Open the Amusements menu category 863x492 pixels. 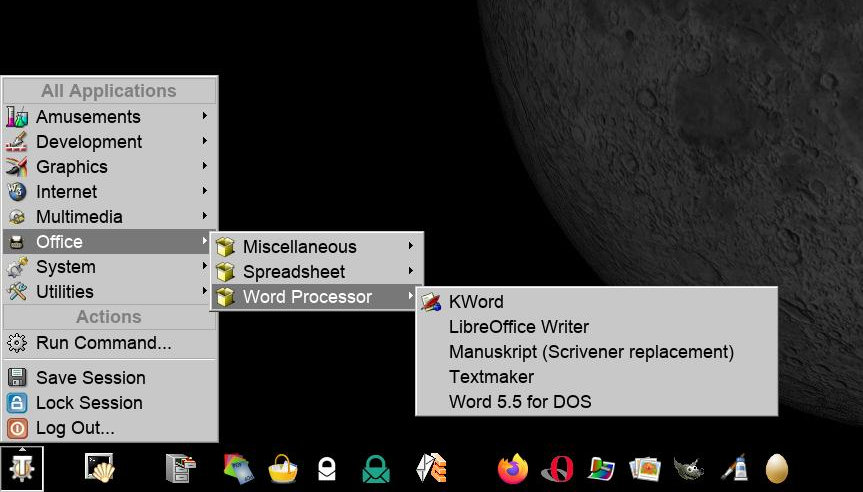click(x=110, y=117)
